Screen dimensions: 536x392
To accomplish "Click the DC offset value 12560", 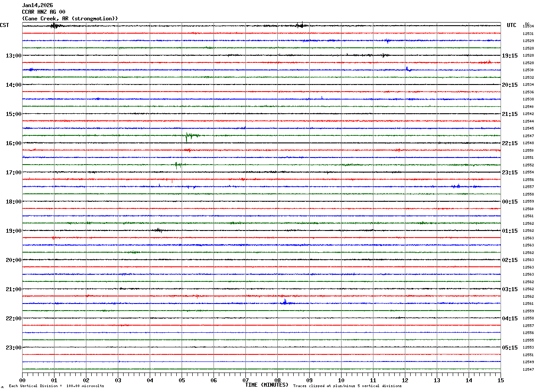I will 528,209.
